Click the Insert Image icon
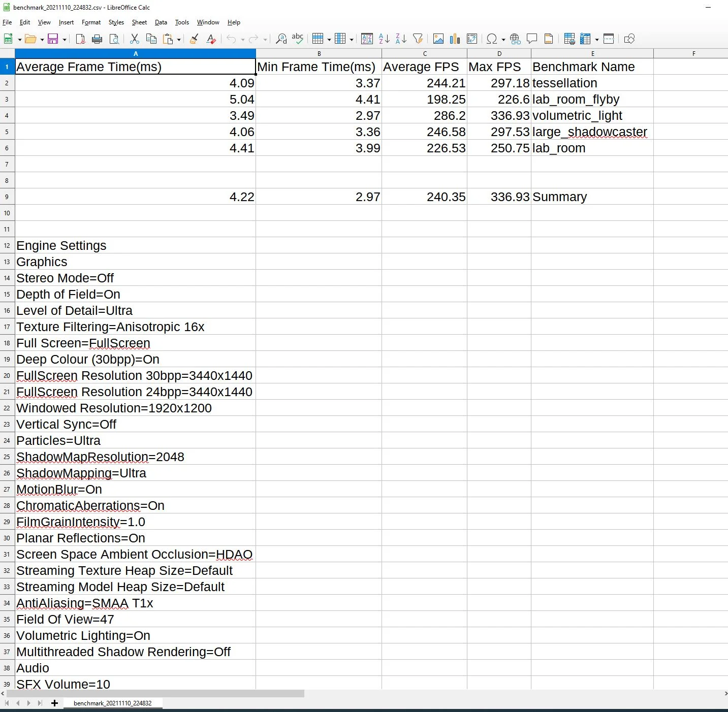This screenshot has height=712, width=728. point(438,39)
